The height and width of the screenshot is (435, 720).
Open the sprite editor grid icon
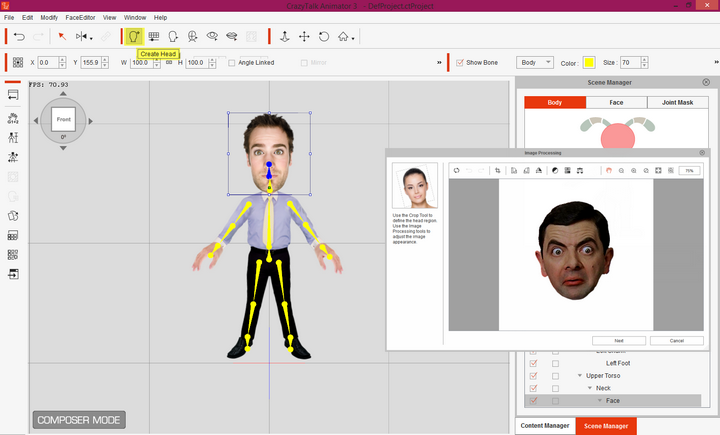click(x=154, y=36)
